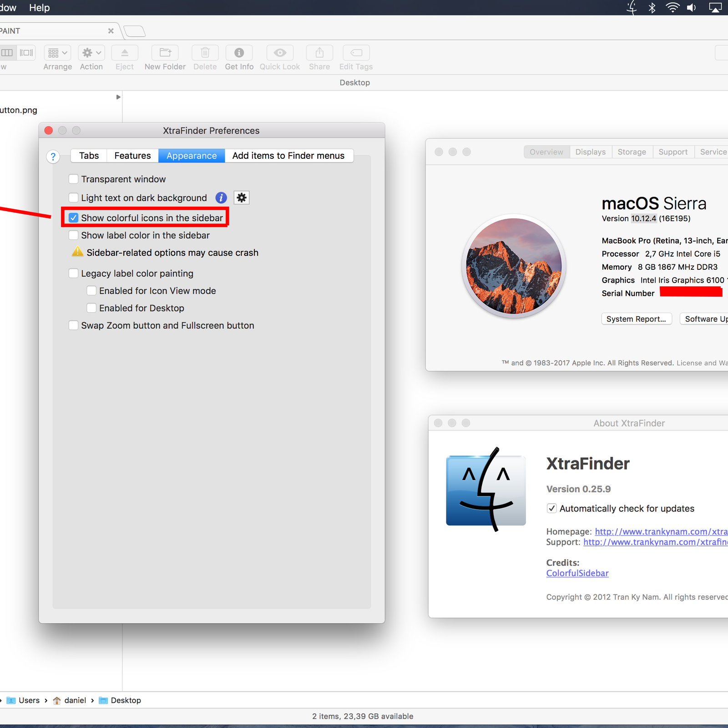Click the yellow warning icon for sidebar options
728x728 pixels.
pos(78,252)
